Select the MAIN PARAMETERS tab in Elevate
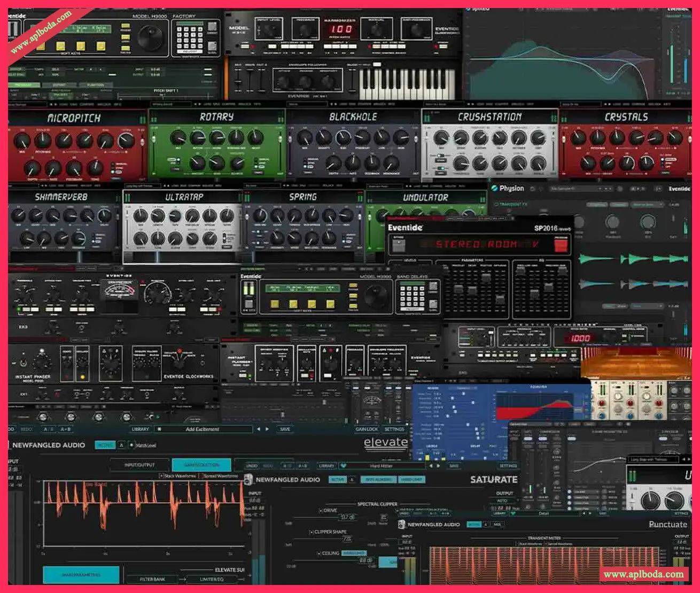This screenshot has height=593, width=700. [81, 575]
